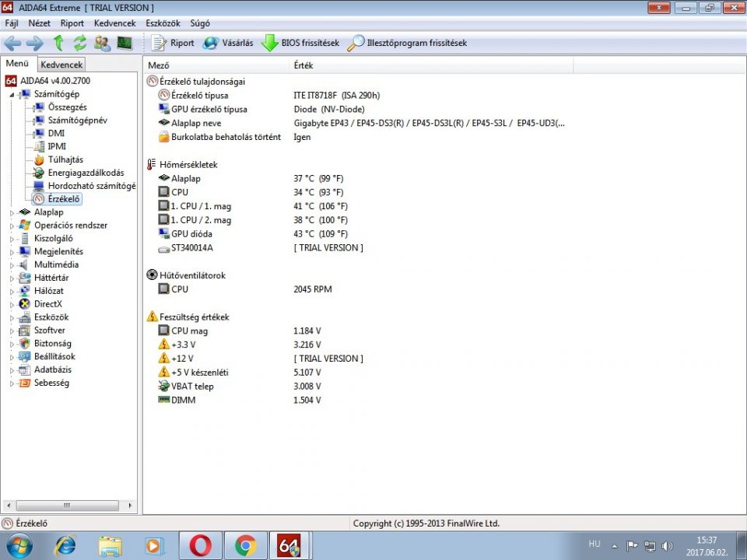This screenshot has width=747, height=560.
Task: Open the Riport menu
Action: pos(72,23)
